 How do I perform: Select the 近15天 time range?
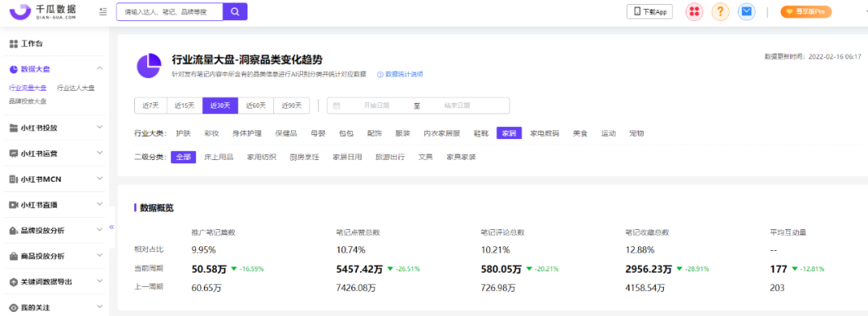point(185,105)
